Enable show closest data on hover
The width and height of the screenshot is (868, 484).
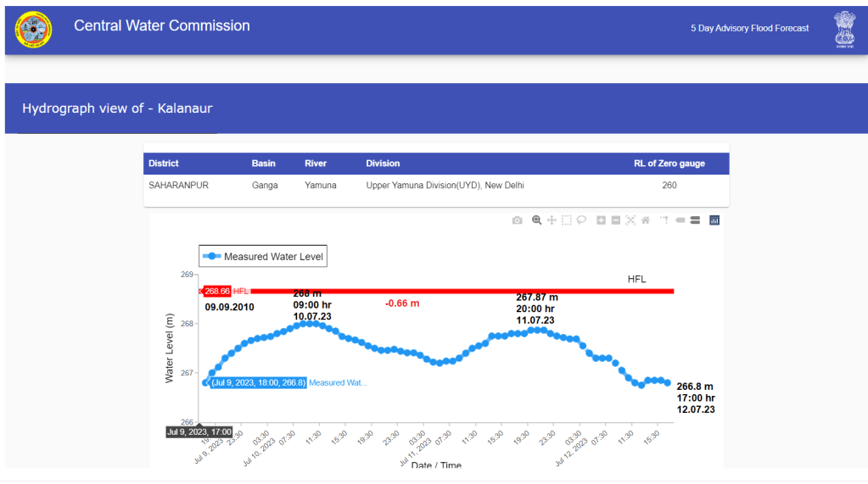click(680, 220)
